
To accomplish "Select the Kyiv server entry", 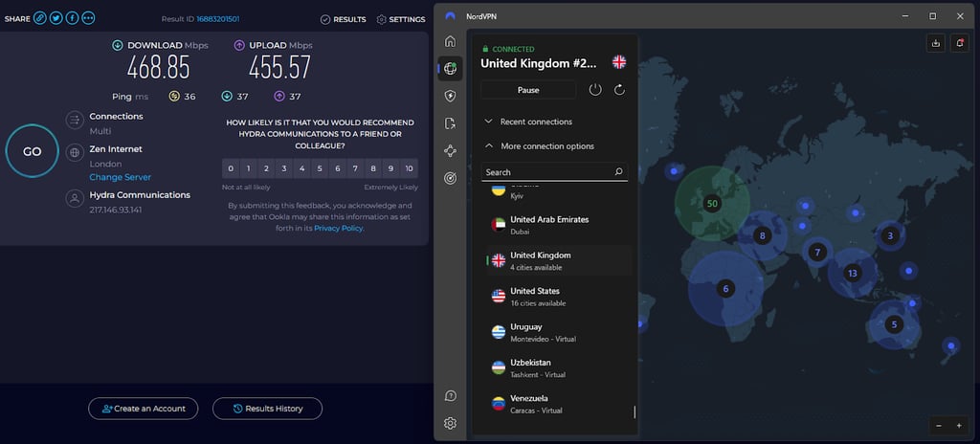I will click(x=558, y=193).
